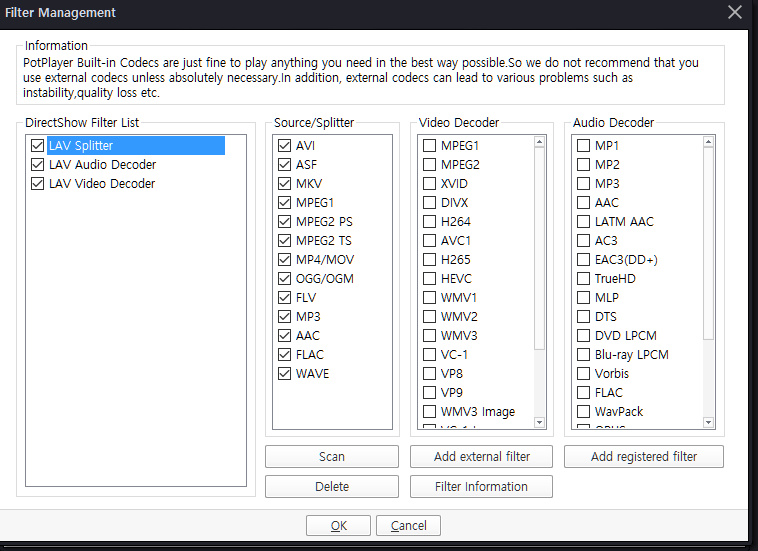The width and height of the screenshot is (758, 551).
Task: Uncheck the LAV Splitter filter
Action: point(38,146)
